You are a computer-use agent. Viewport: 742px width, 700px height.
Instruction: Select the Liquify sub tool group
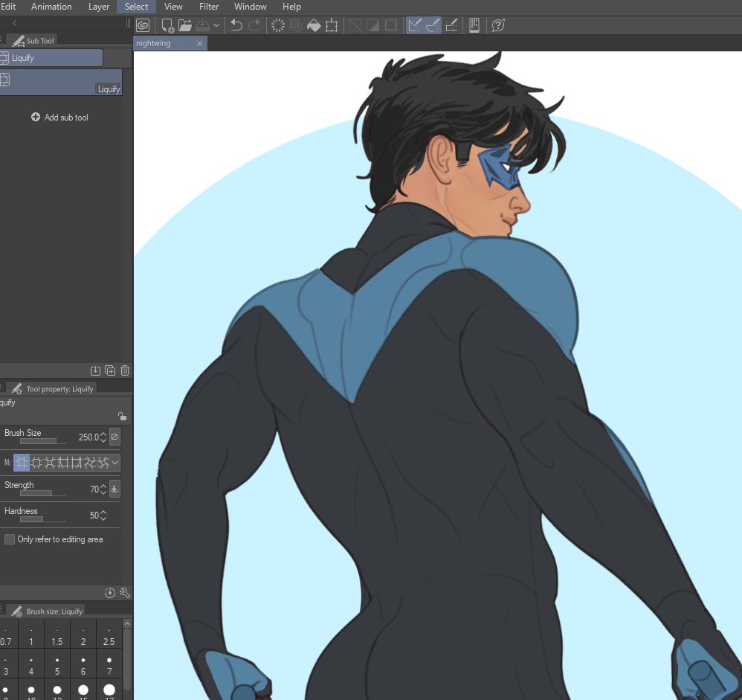pos(51,58)
